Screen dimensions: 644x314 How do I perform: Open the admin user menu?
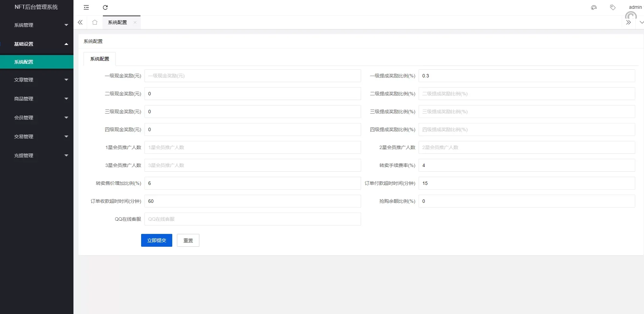[x=635, y=7]
